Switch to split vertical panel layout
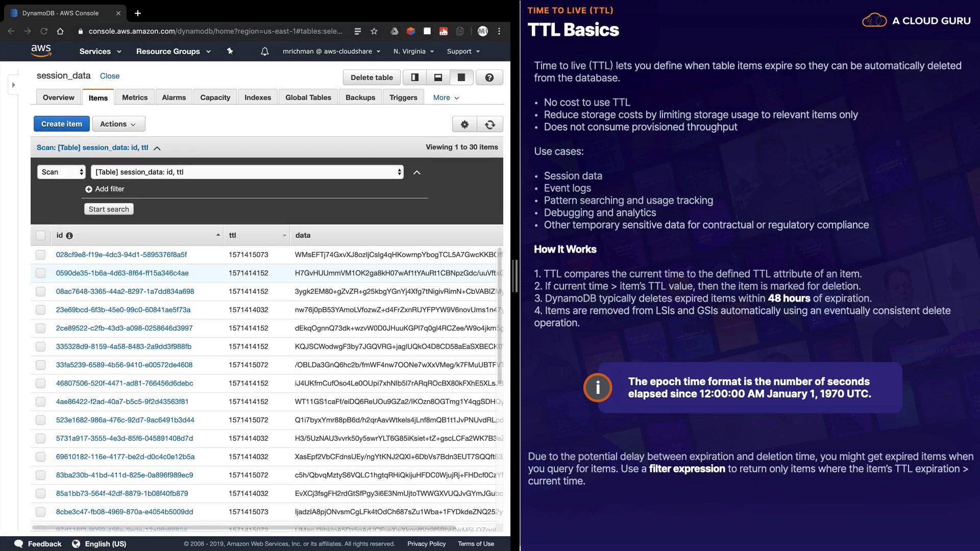This screenshot has width=980, height=551. (415, 78)
